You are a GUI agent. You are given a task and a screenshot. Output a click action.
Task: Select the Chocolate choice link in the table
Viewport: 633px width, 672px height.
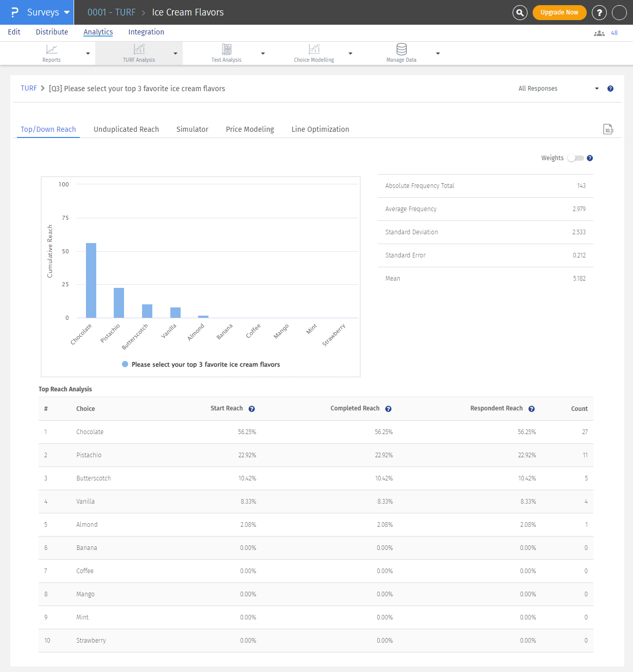[90, 432]
